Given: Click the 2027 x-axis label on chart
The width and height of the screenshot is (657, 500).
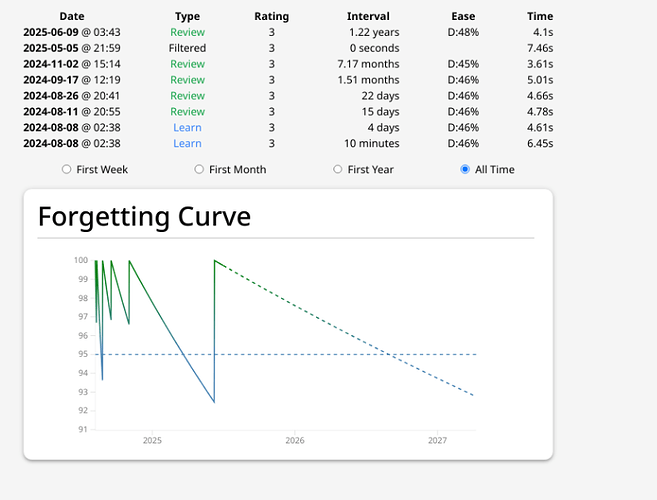Looking at the screenshot, I should coord(437,440).
